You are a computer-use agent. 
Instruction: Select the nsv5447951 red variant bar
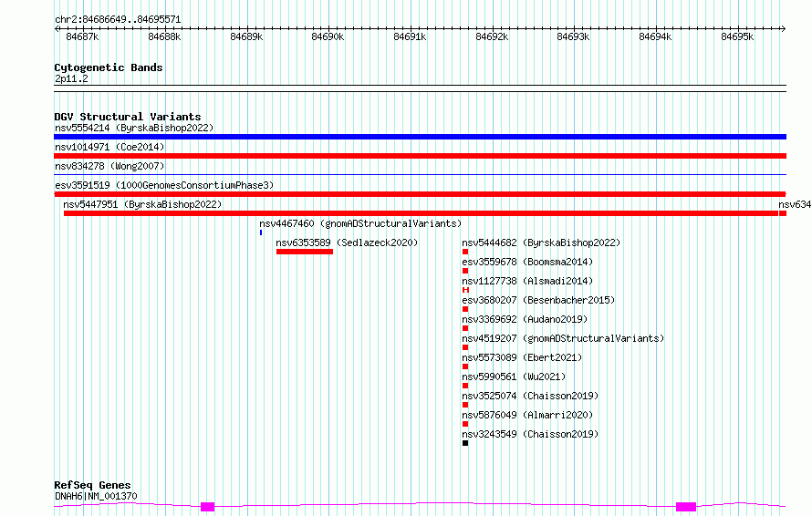click(421, 213)
